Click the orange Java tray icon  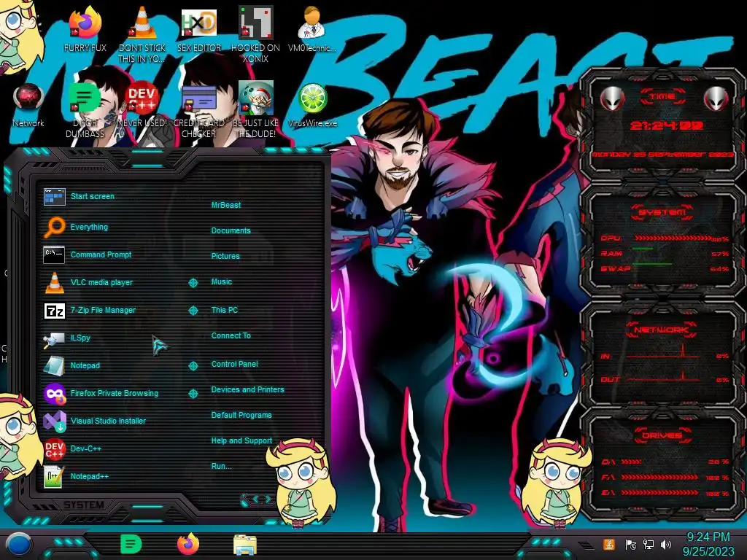(609, 544)
